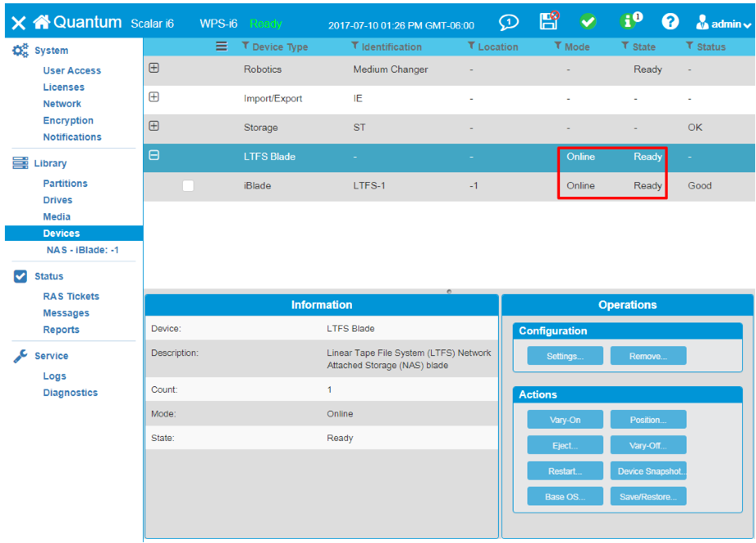Open the help question mark icon
The width and height of the screenshot is (756, 543).
669,22
